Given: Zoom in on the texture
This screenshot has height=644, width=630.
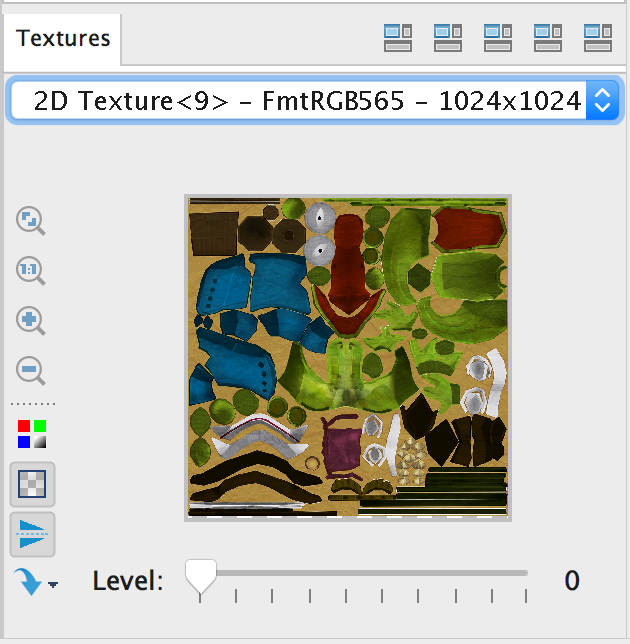Looking at the screenshot, I should 31,321.
